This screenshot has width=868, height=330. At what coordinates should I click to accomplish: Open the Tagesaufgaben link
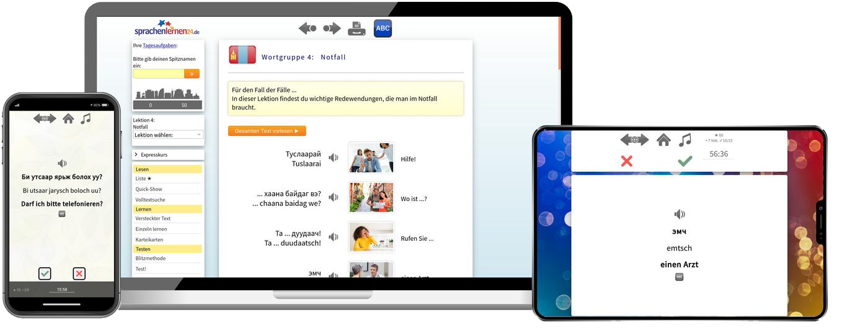pos(159,45)
